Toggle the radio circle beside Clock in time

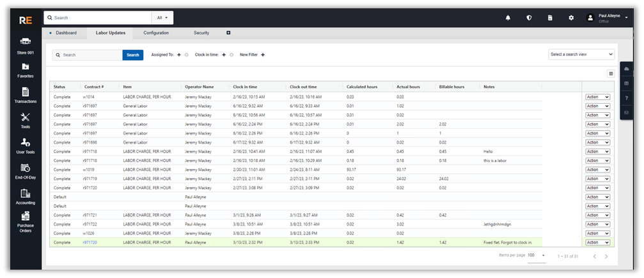(x=231, y=55)
